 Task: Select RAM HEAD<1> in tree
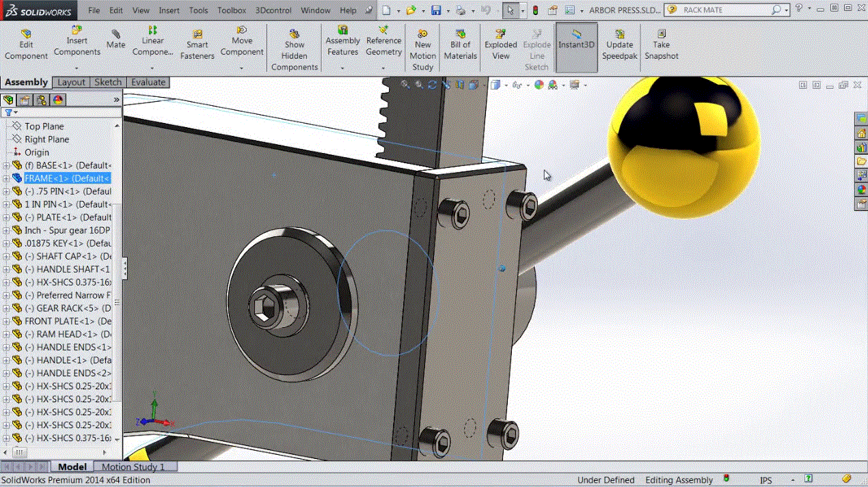click(68, 334)
